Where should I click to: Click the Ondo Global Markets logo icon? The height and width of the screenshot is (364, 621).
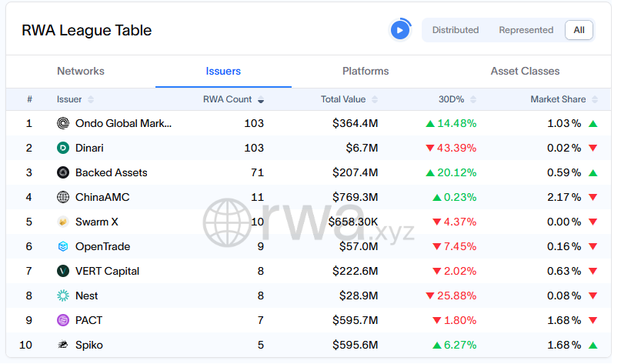click(x=63, y=123)
